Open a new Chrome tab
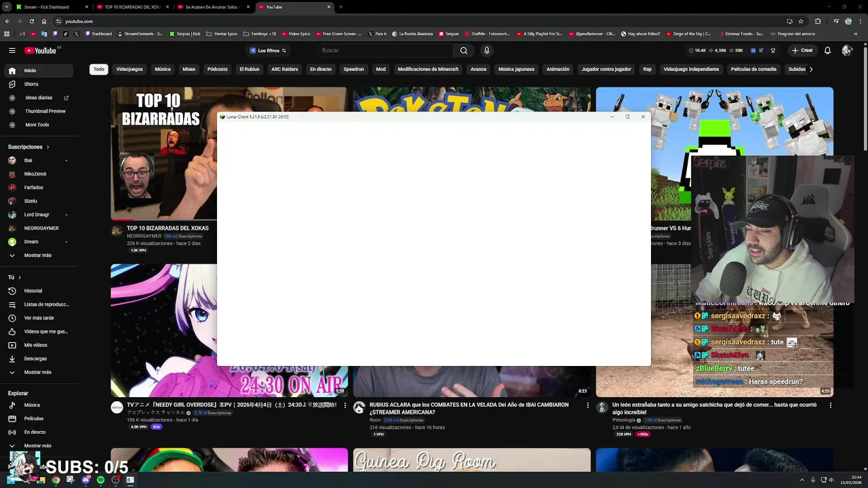Screen dimensions: 868x488 [x=340, y=7]
